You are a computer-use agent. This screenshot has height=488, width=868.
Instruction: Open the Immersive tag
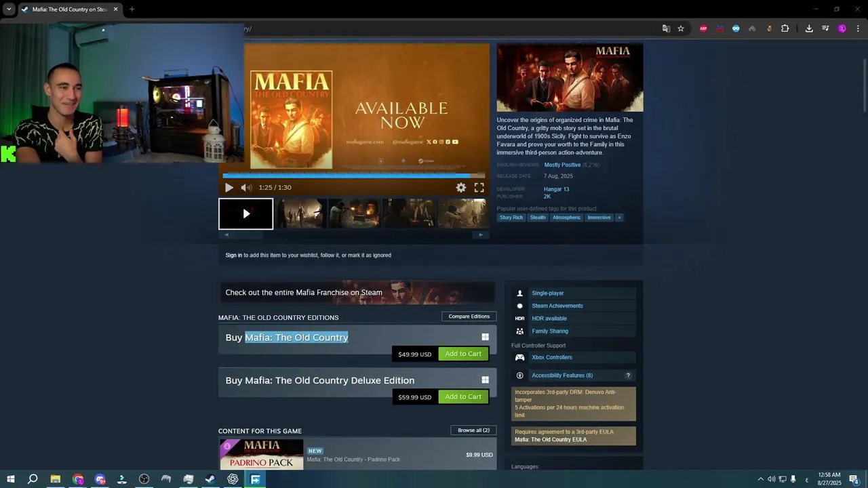599,218
